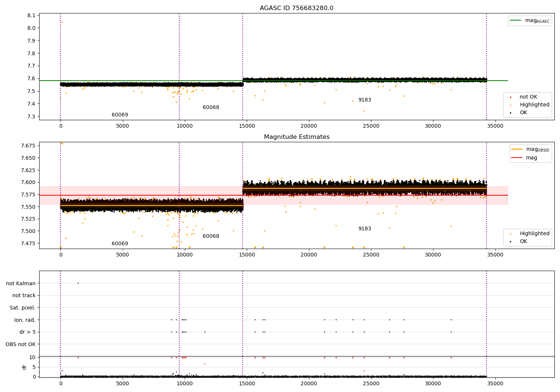Viewport: 560px width, 392px height.
Task: Click the y-axis tick '7.675' in middle plot
Action: point(28,146)
